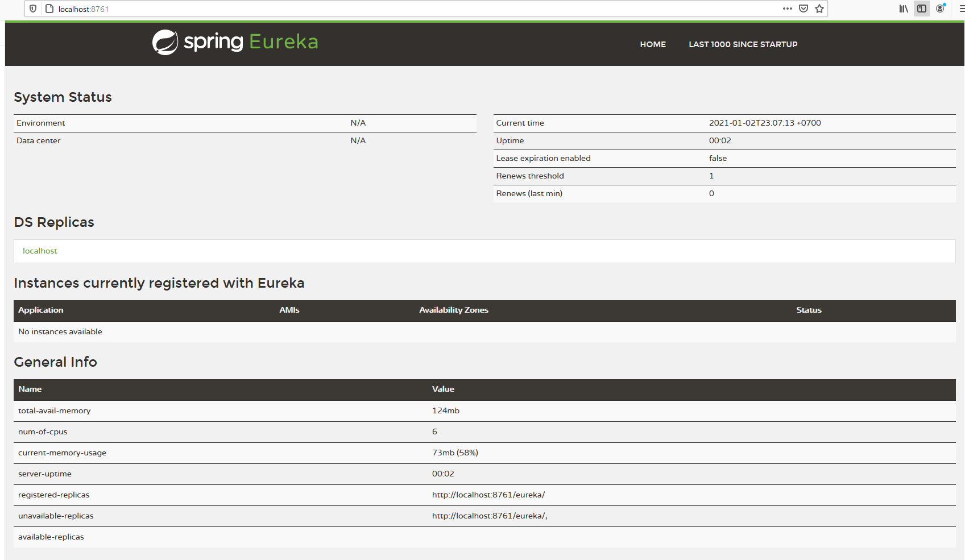Image resolution: width=965 pixels, height=560 pixels.
Task: Click the tracking protection shield icon
Action: (x=33, y=9)
